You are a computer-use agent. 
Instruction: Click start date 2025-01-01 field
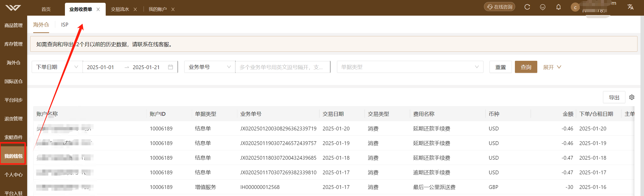(100, 67)
